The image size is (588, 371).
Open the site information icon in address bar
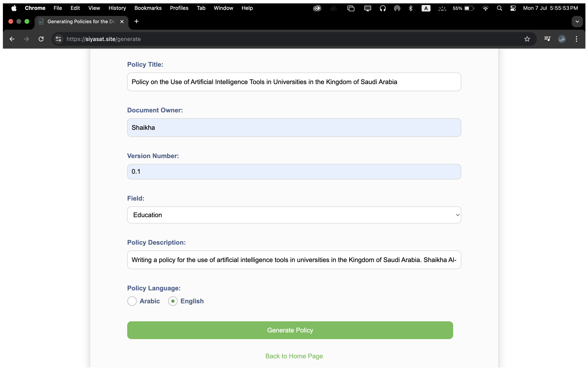click(58, 39)
